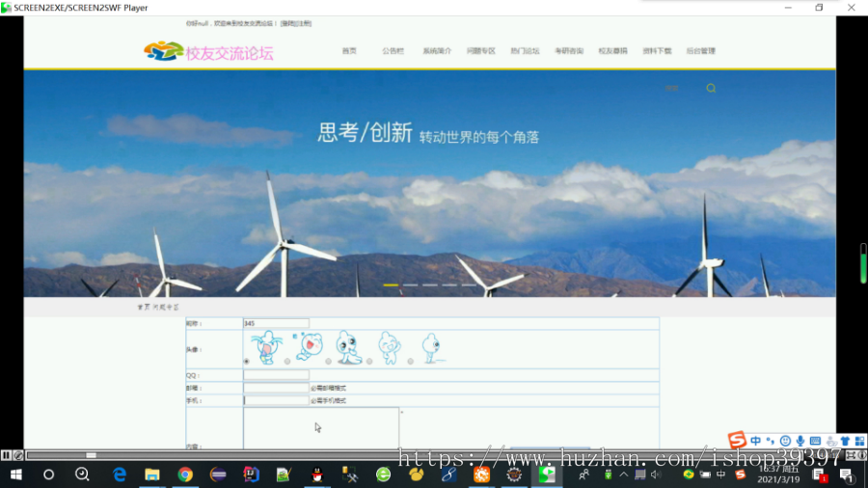Select the sitting avatar radio button
This screenshot has width=868, height=488.
(328, 362)
